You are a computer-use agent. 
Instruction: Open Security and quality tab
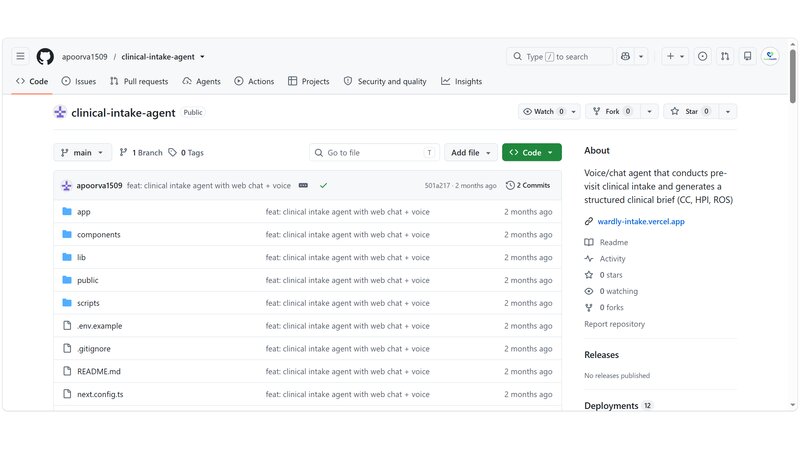(x=385, y=82)
